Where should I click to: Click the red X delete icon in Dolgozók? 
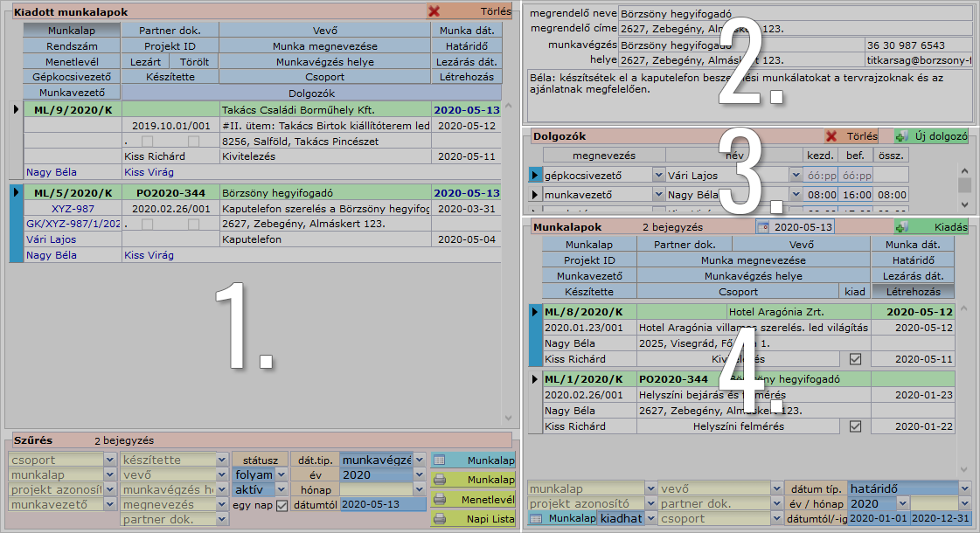[832, 136]
